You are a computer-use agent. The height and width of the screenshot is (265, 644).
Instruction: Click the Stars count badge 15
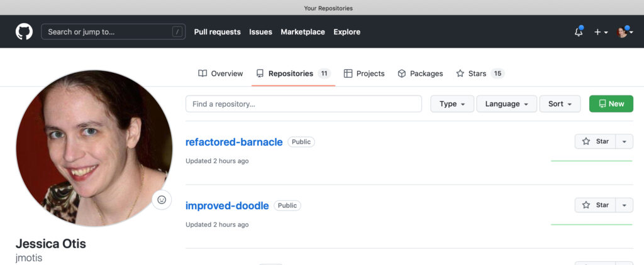coord(497,73)
